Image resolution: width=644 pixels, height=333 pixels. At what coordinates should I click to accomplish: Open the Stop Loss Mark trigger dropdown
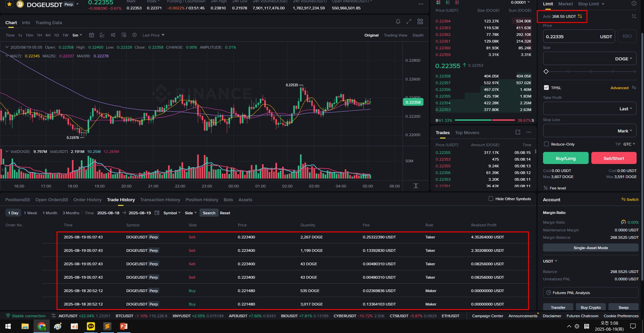pyautogui.click(x=625, y=131)
